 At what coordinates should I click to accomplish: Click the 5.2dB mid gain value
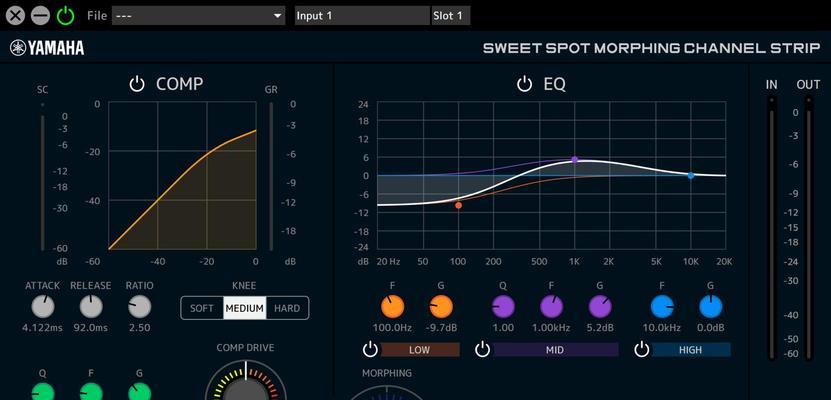coord(600,328)
